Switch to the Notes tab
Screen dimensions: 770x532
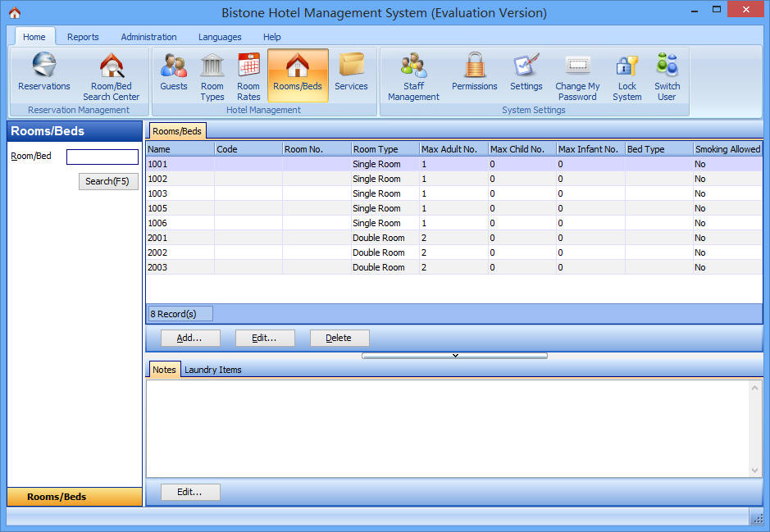coord(164,370)
